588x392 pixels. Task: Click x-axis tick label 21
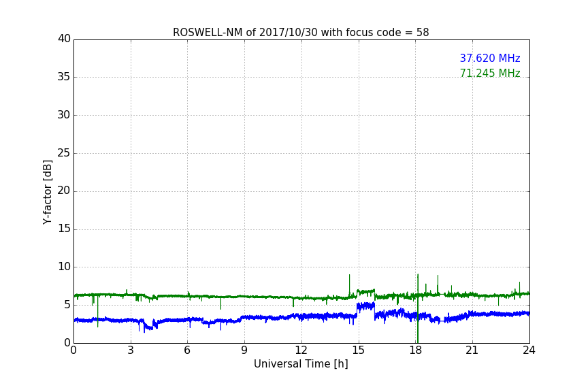(472, 350)
